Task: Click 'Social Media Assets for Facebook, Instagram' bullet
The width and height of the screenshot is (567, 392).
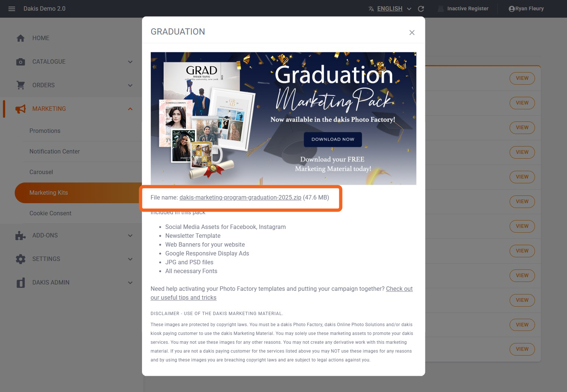Action: coord(225,227)
